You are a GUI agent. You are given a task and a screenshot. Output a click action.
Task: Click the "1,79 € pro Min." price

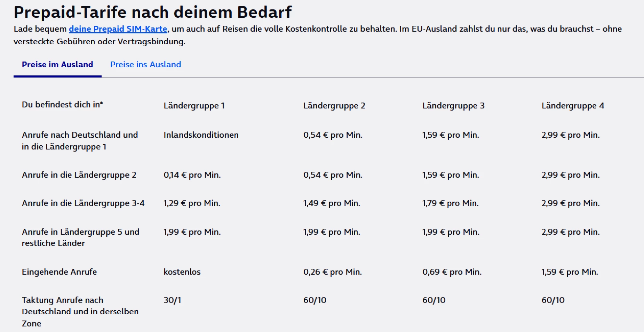(x=450, y=203)
